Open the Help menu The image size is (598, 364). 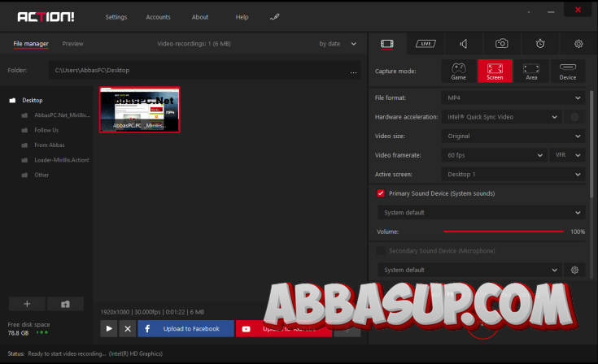pos(242,17)
